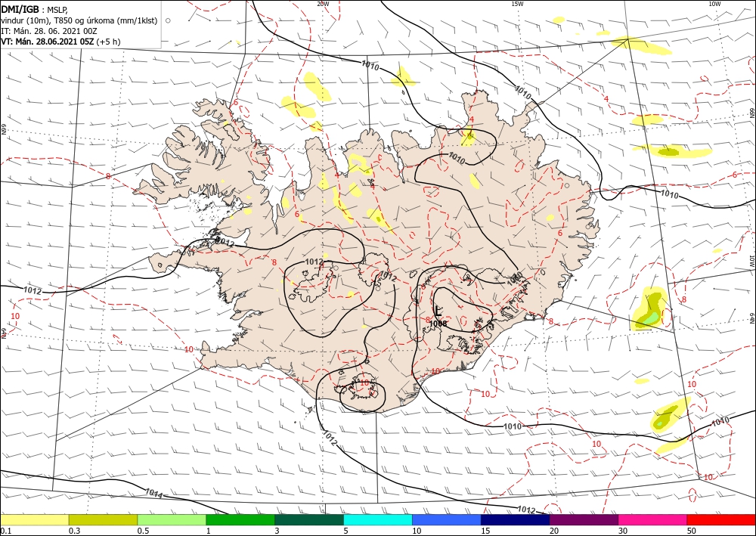This screenshot has height=536, width=756.
Task: Click the pink 30–50 legend segment
Action: tap(652, 519)
